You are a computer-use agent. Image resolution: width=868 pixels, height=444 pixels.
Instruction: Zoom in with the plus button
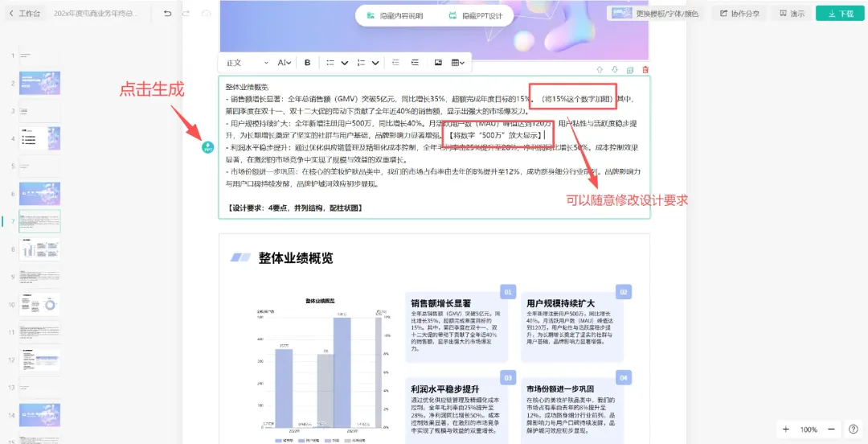click(x=785, y=430)
